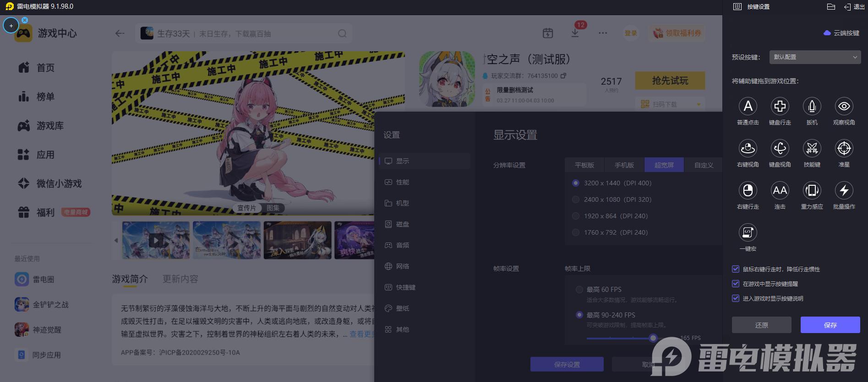Copy the player group number 764135100
The height and width of the screenshot is (382, 868).
pos(563,75)
